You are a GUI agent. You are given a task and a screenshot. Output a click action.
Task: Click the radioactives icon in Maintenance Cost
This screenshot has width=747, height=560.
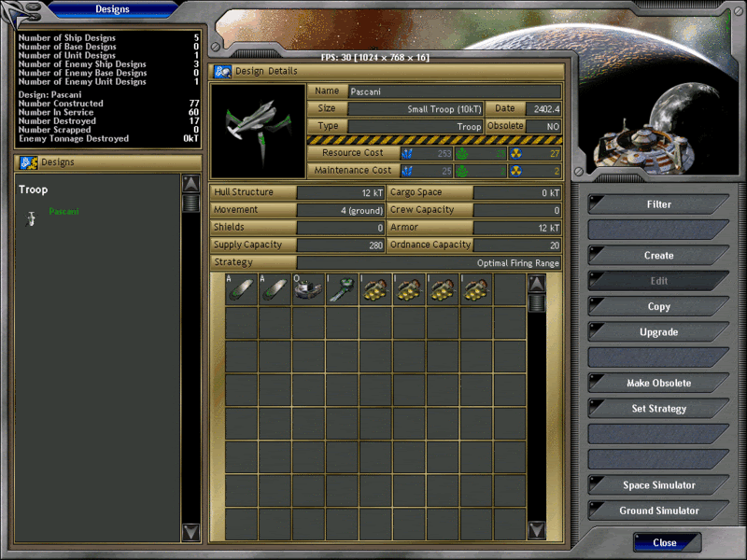click(516, 171)
